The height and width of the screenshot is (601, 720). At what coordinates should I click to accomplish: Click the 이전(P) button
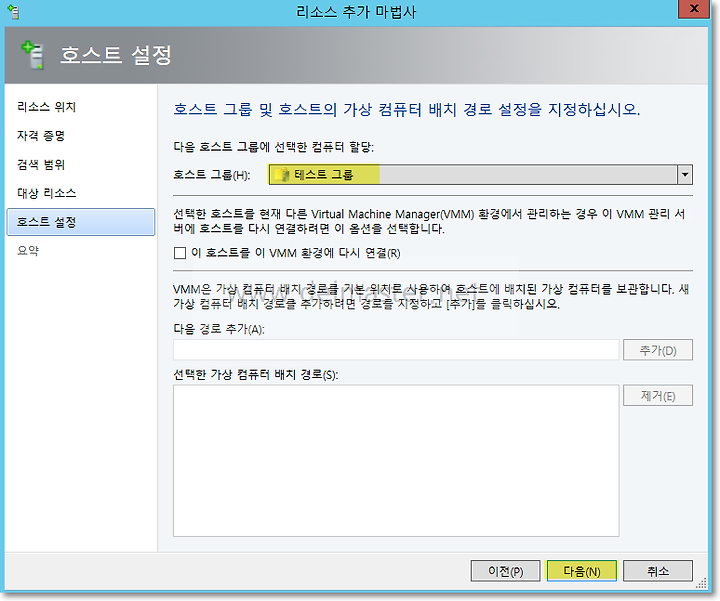click(505, 571)
